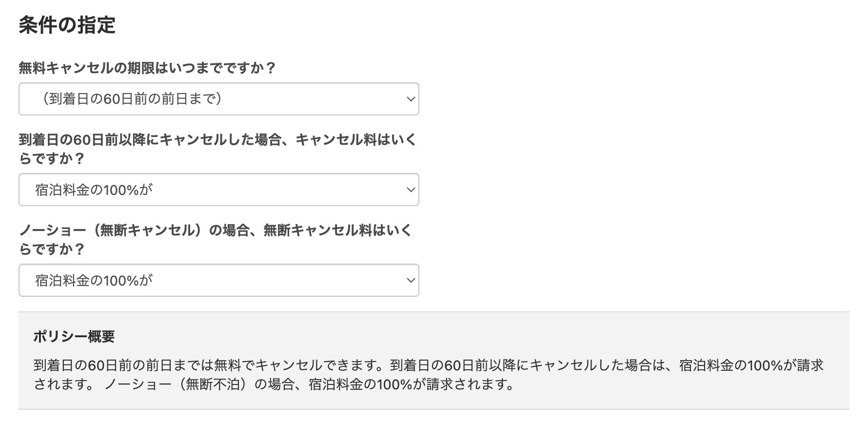The image size is (868, 421).
Task: Click the 宿泊料金の100%が請求 text in the summary's first line
Action: pos(751,365)
